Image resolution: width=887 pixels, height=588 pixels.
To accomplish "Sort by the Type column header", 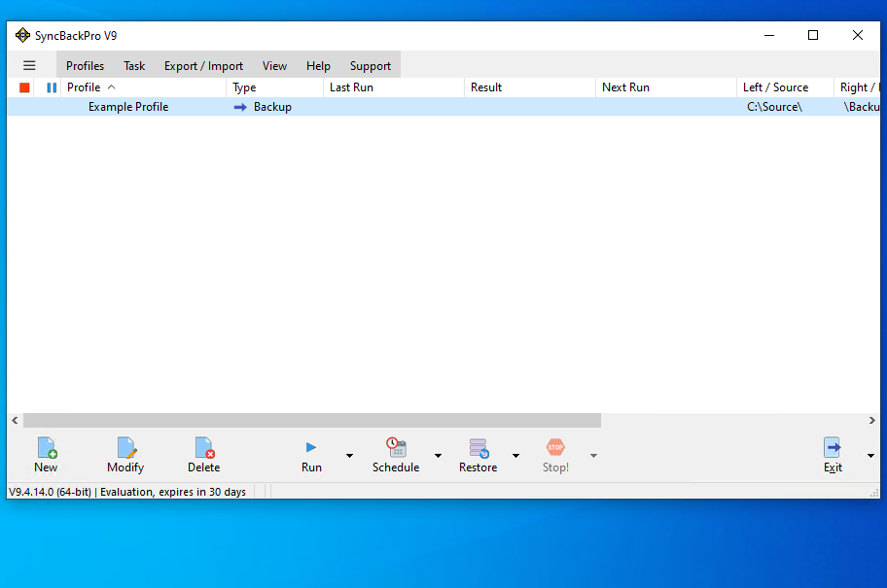I will [x=275, y=87].
